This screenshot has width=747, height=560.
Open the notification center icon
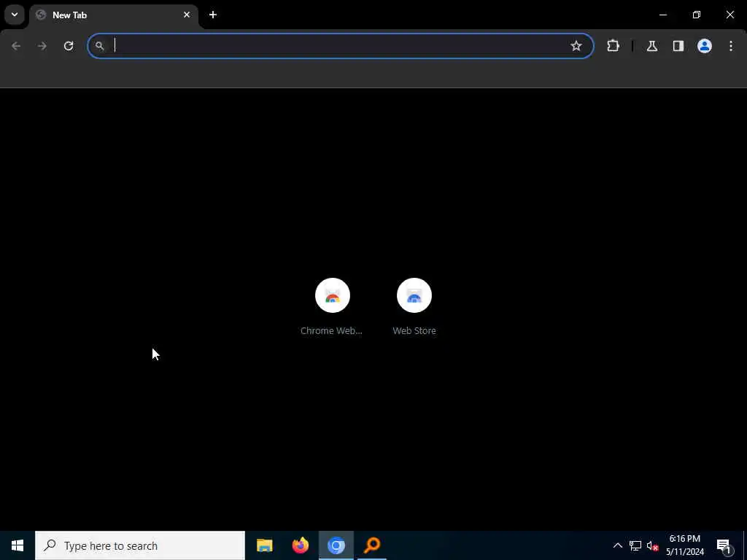[x=724, y=545]
